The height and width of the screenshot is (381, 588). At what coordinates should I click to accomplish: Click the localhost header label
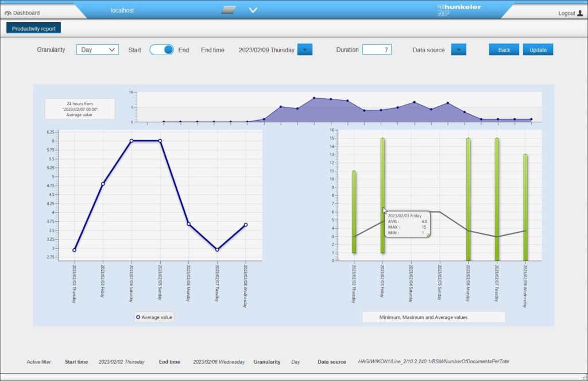(122, 10)
